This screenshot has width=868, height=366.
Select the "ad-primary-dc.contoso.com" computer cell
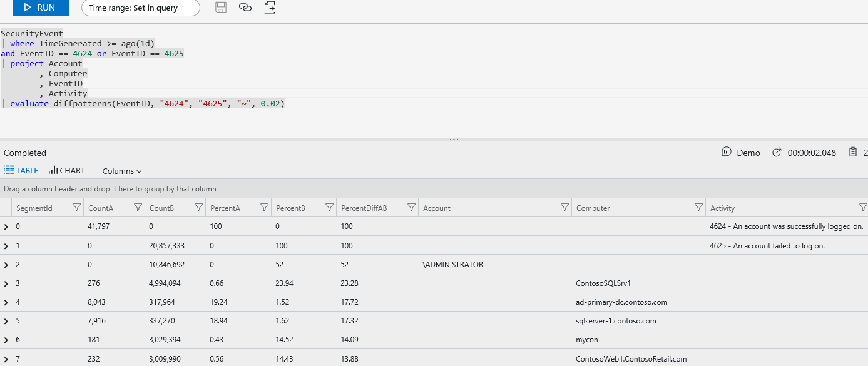pyautogui.click(x=622, y=302)
